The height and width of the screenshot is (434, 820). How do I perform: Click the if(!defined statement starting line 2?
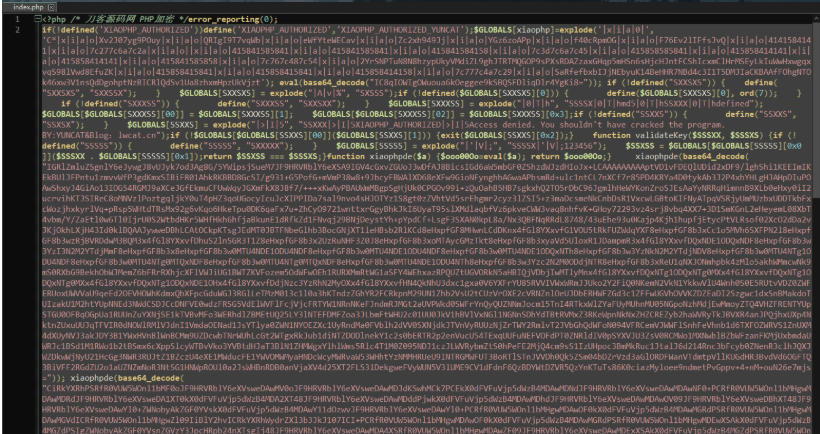[x=64, y=30]
